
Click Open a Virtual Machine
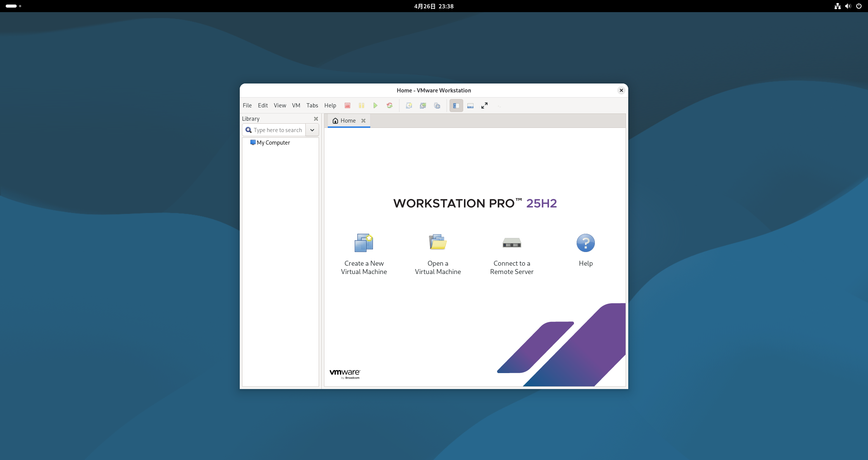pos(438,253)
